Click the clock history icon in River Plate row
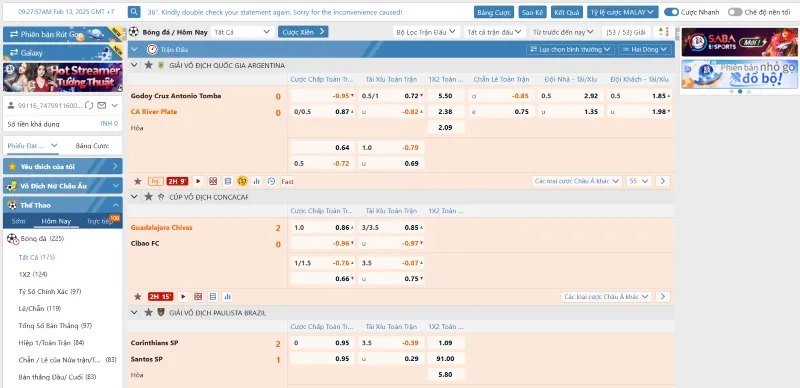Screen dimensions: 800x388 pyautogui.click(x=271, y=181)
